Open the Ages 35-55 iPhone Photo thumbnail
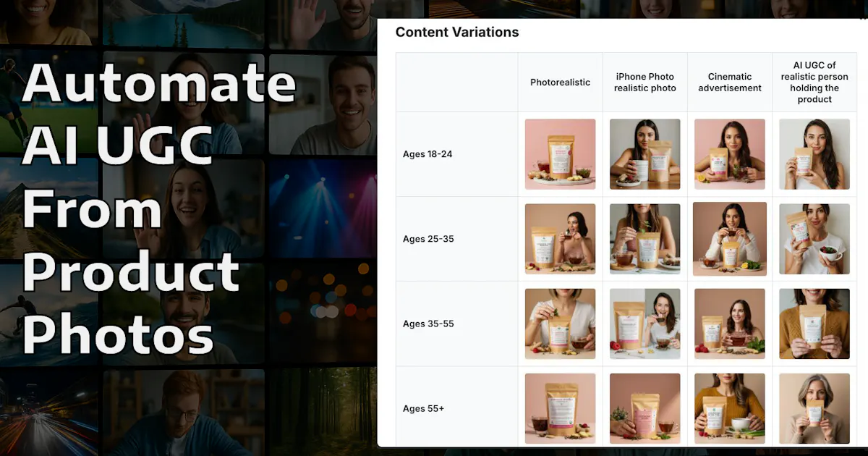This screenshot has width=868, height=456. pyautogui.click(x=644, y=324)
